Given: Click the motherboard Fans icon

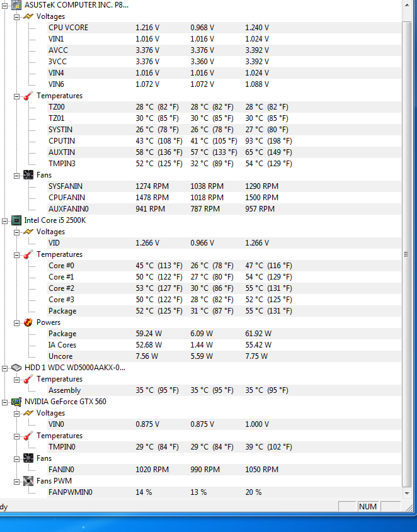Looking at the screenshot, I should (28, 175).
